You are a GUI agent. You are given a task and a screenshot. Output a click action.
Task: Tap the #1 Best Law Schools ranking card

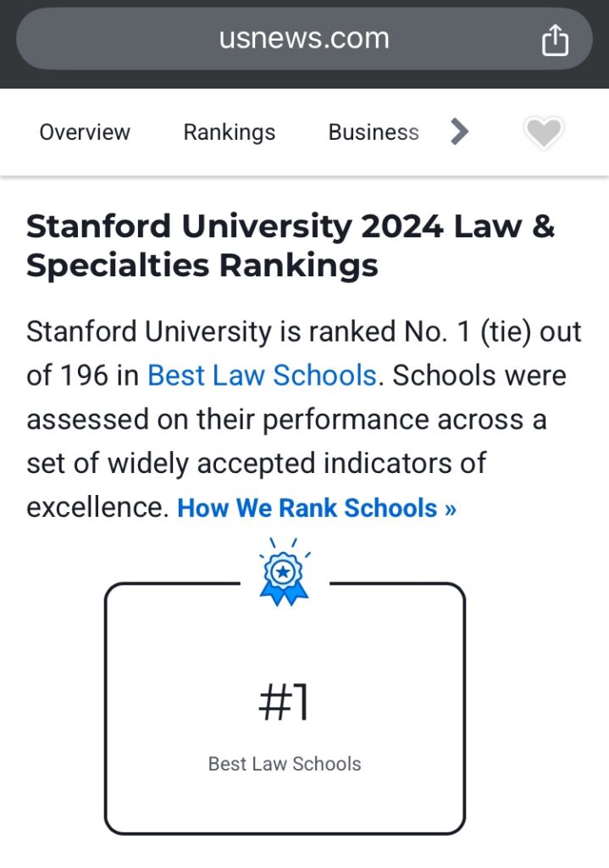[285, 708]
